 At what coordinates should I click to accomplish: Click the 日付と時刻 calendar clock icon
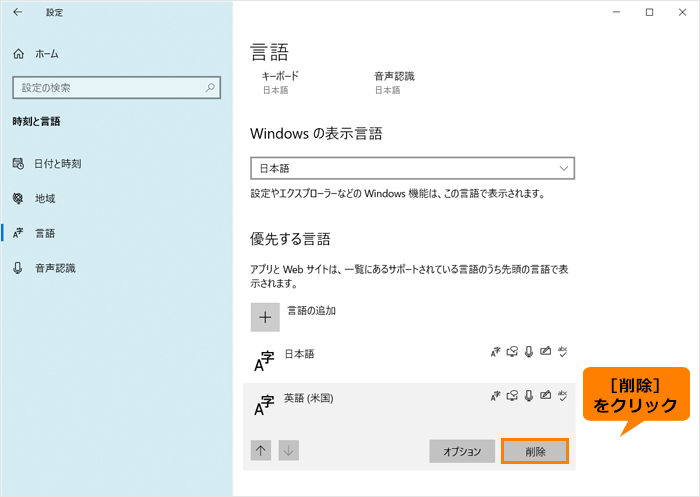(x=18, y=163)
